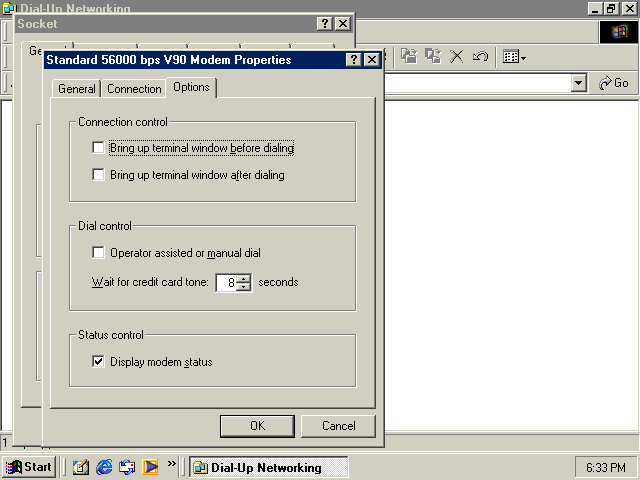
Task: Cancel the Modem Properties dialog
Action: pyautogui.click(x=338, y=426)
